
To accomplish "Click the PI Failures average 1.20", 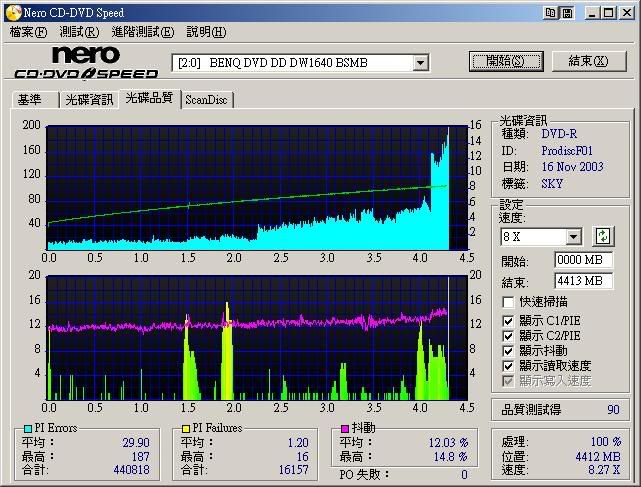I will (298, 443).
